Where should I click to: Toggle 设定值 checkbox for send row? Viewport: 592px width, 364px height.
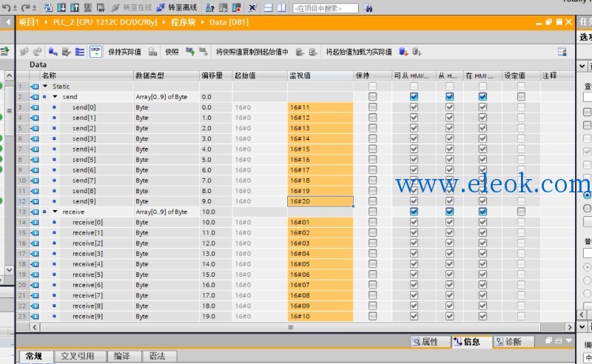(x=521, y=97)
